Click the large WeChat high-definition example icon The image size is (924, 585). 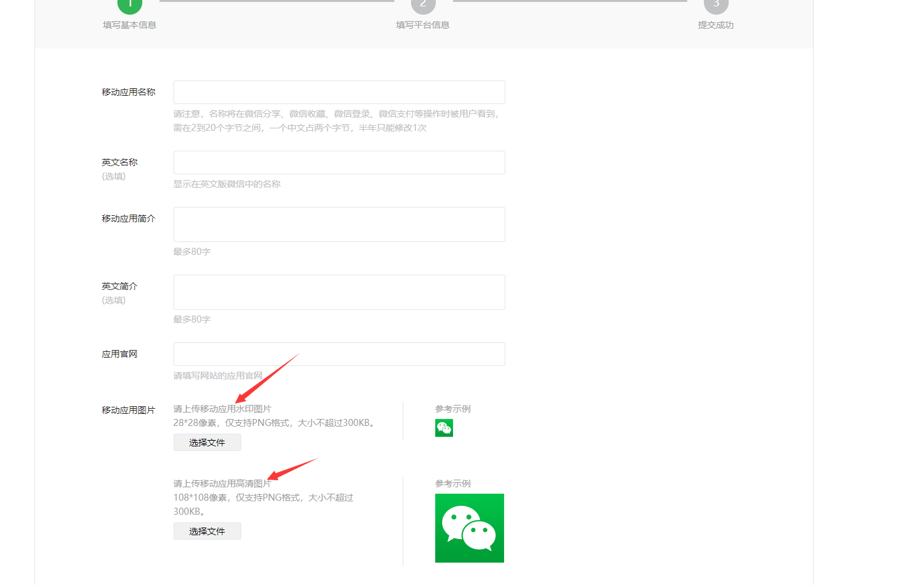[470, 528]
